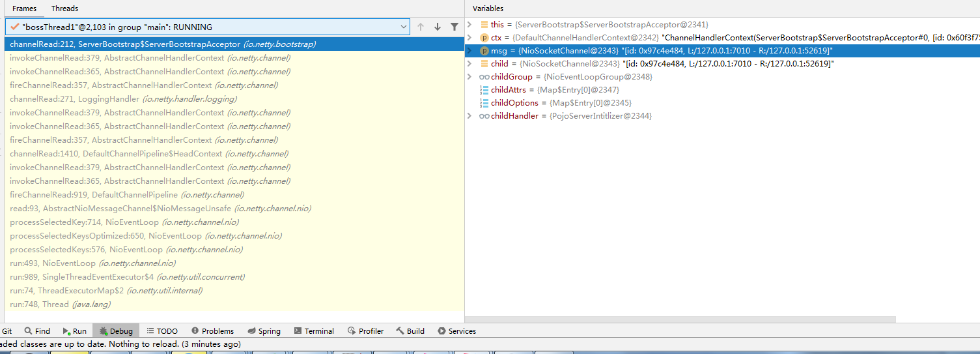Open the Profiler tool window

[365, 331]
